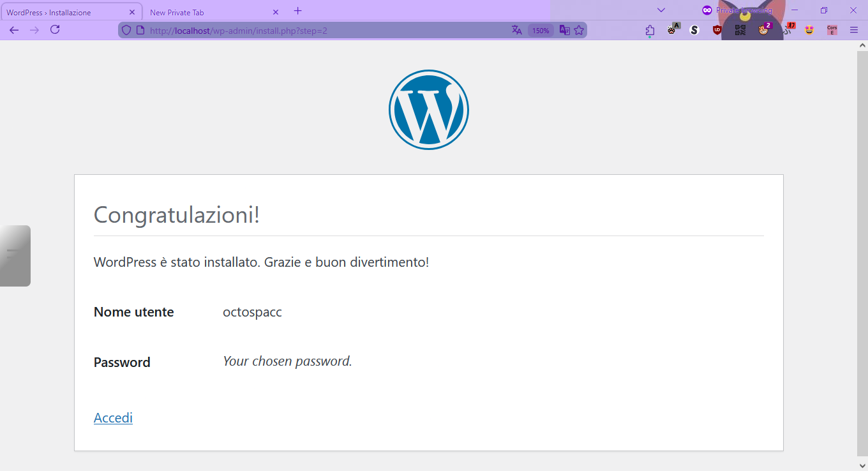Reload the WordPress installation page
This screenshot has height=471, width=868.
[55, 29]
